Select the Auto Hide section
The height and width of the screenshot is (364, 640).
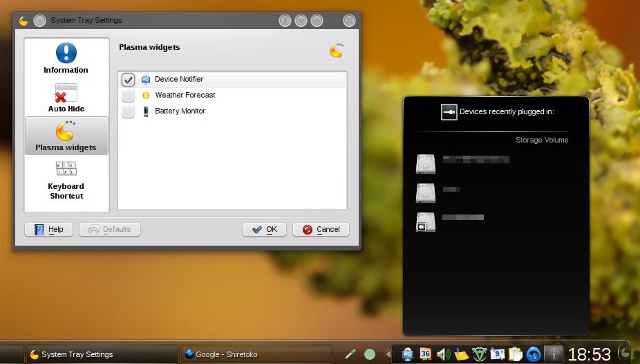coord(66,98)
